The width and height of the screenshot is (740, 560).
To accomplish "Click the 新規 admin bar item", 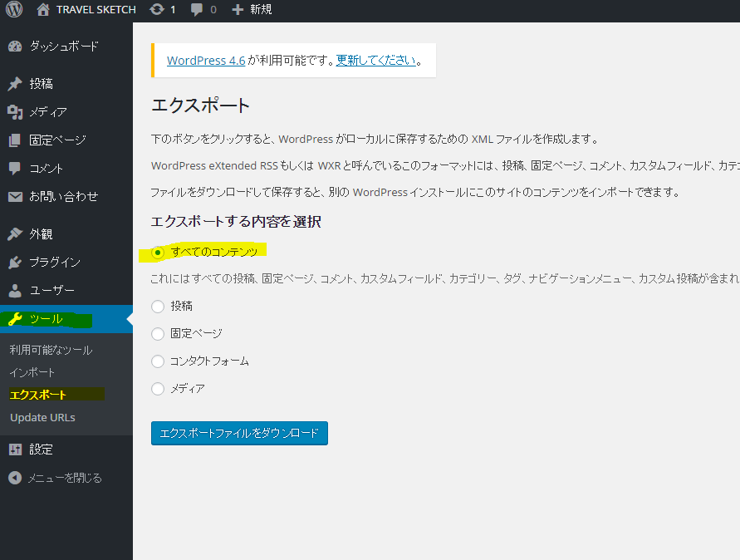I will pyautogui.click(x=261, y=10).
